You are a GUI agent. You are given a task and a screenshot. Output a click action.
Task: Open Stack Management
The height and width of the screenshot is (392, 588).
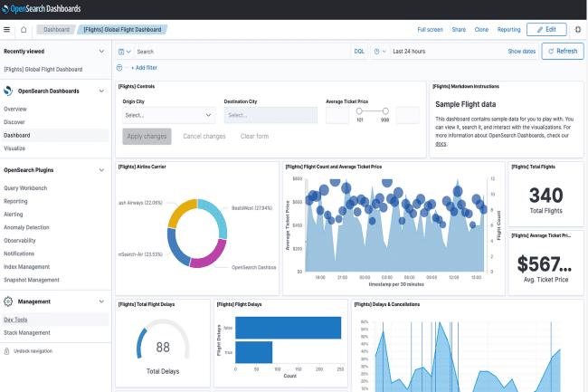pyautogui.click(x=27, y=333)
